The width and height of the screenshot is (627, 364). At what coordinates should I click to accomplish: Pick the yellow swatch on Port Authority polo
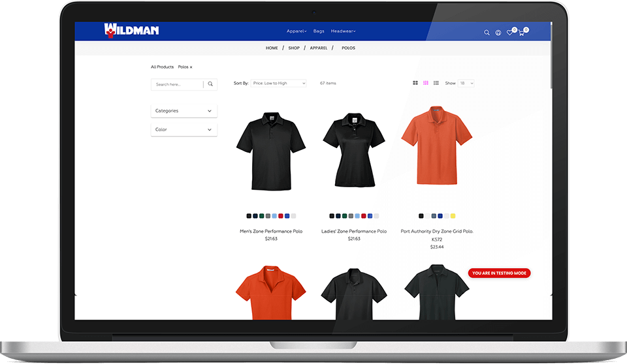click(453, 216)
